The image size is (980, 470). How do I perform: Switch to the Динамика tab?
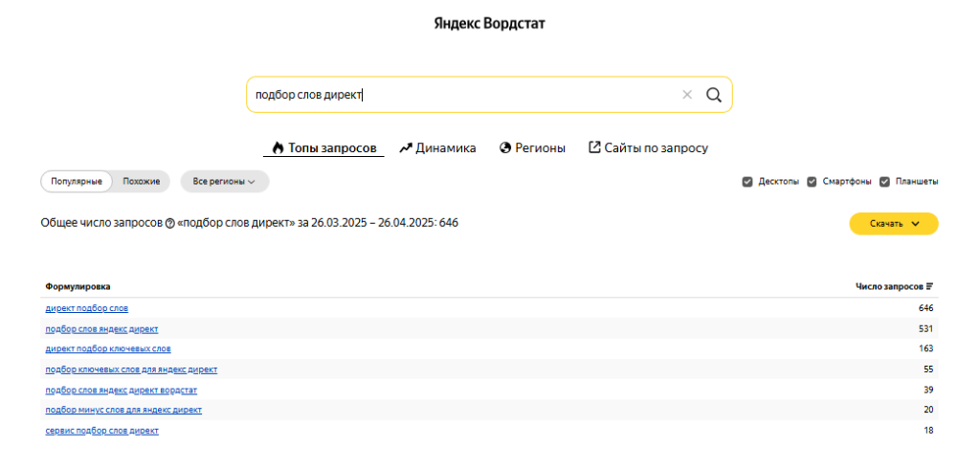[x=437, y=148]
